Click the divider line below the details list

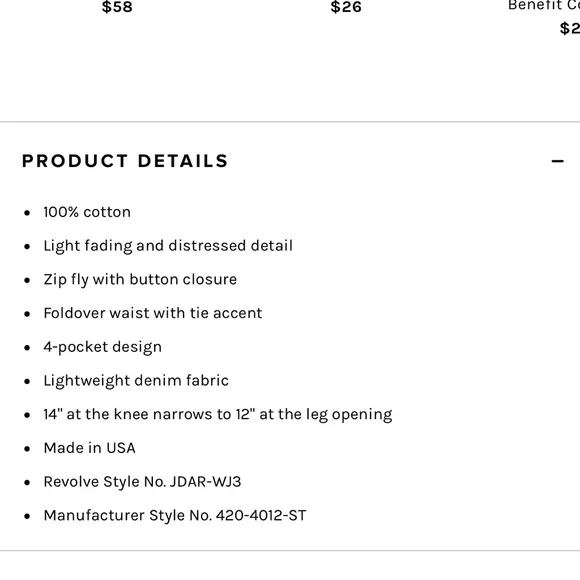coord(290,550)
